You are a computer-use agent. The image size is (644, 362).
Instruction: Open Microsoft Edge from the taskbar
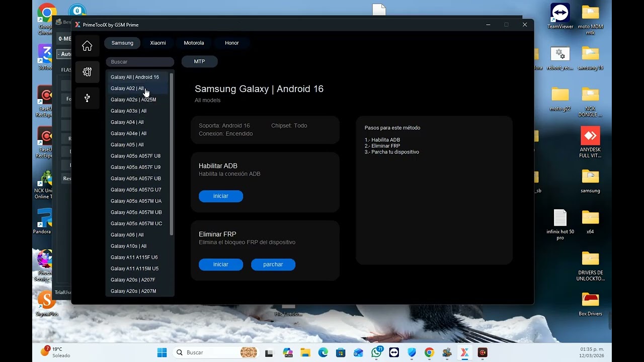323,353
